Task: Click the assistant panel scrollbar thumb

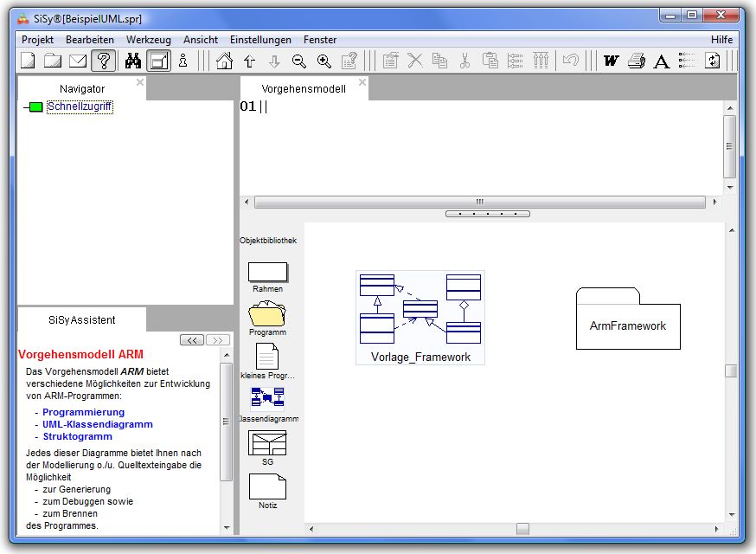Action: [x=226, y=422]
